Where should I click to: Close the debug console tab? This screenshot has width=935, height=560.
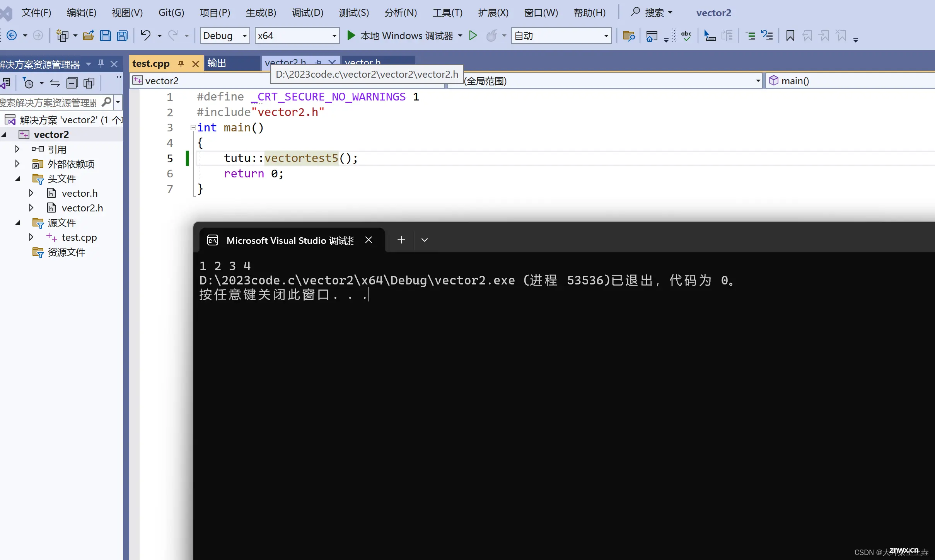click(x=369, y=240)
